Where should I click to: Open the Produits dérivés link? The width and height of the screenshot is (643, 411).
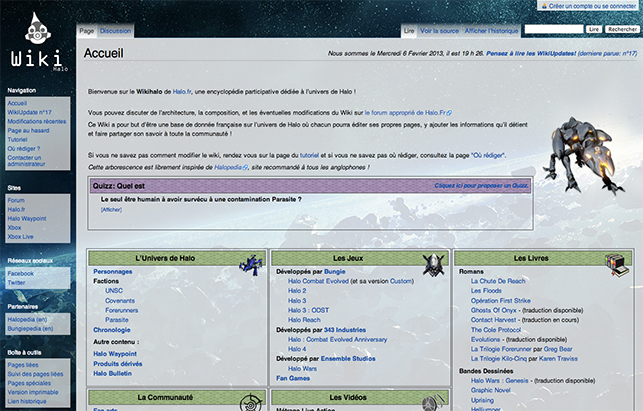pyautogui.click(x=118, y=364)
